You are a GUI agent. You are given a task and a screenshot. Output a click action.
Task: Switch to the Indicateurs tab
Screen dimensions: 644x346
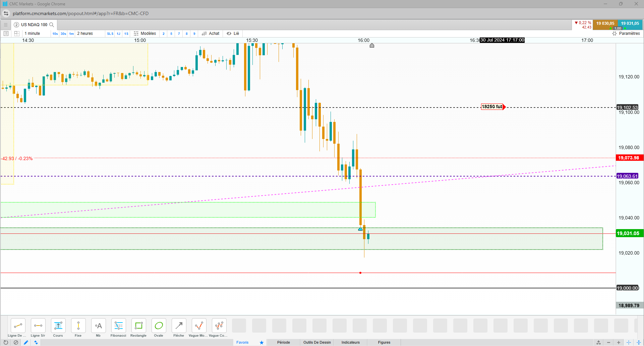pyautogui.click(x=351, y=342)
